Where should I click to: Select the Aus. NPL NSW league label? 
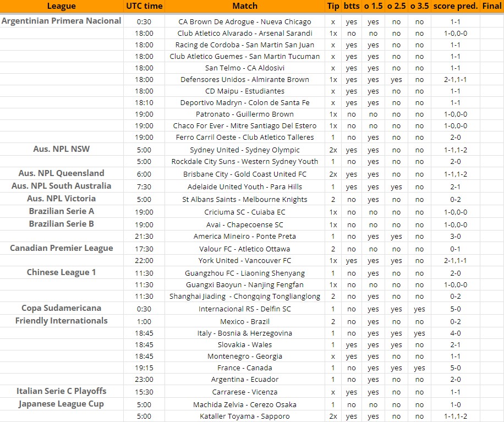point(62,149)
